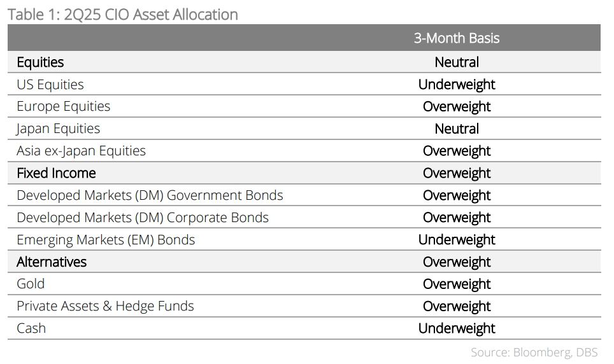The width and height of the screenshot is (614, 364).
Task: Select the Underweight value for Cash
Action: click(x=457, y=328)
